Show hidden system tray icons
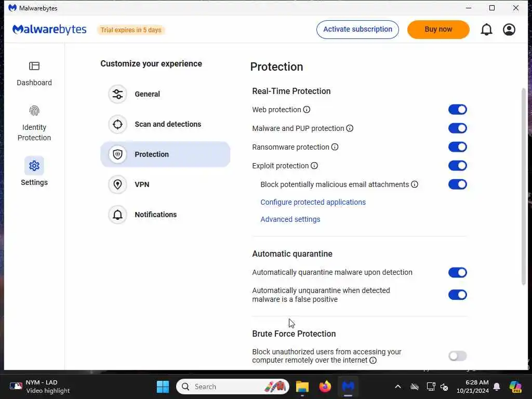The height and width of the screenshot is (399, 532). pos(398,387)
